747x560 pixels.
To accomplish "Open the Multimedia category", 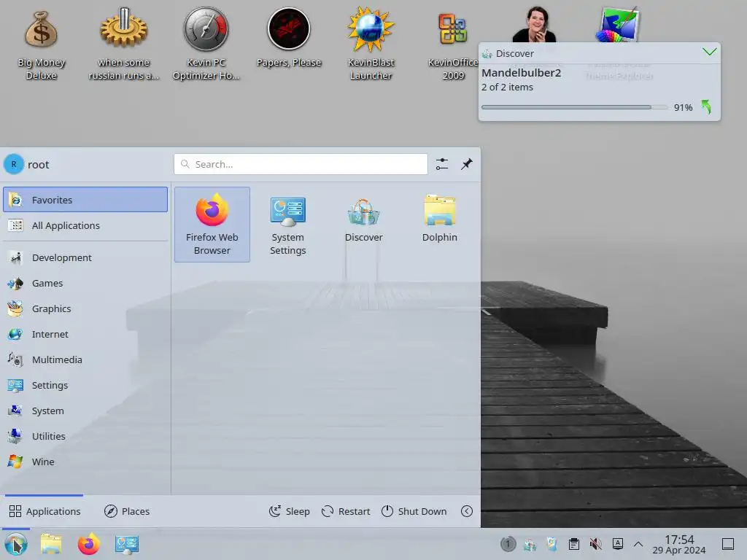I will (85, 359).
